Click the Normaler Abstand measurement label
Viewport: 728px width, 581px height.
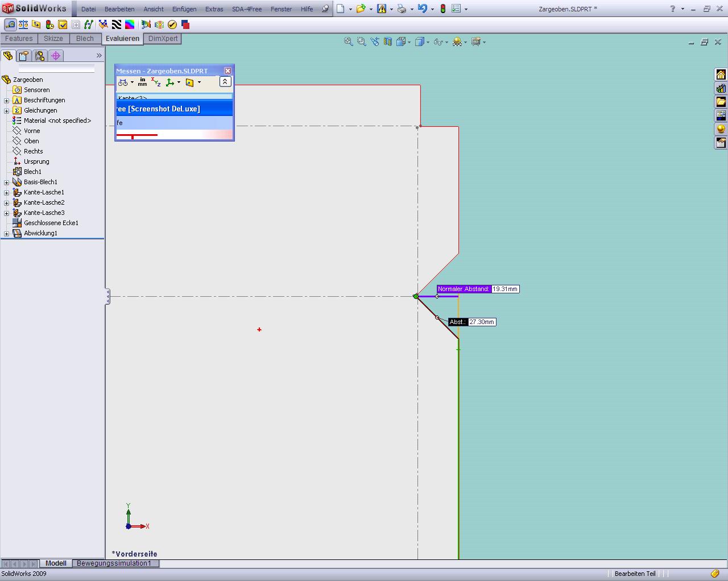pos(464,289)
